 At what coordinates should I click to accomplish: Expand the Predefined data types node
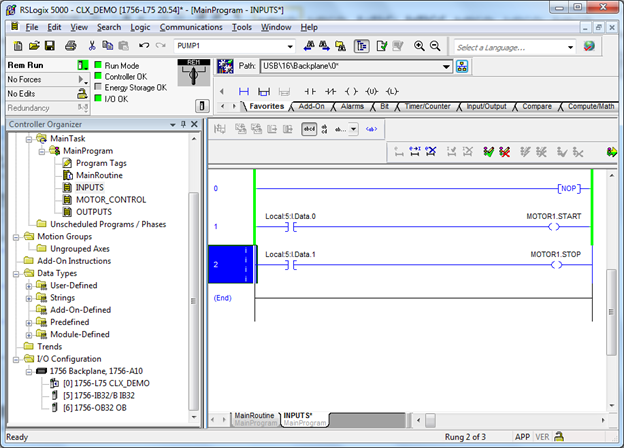[29, 323]
